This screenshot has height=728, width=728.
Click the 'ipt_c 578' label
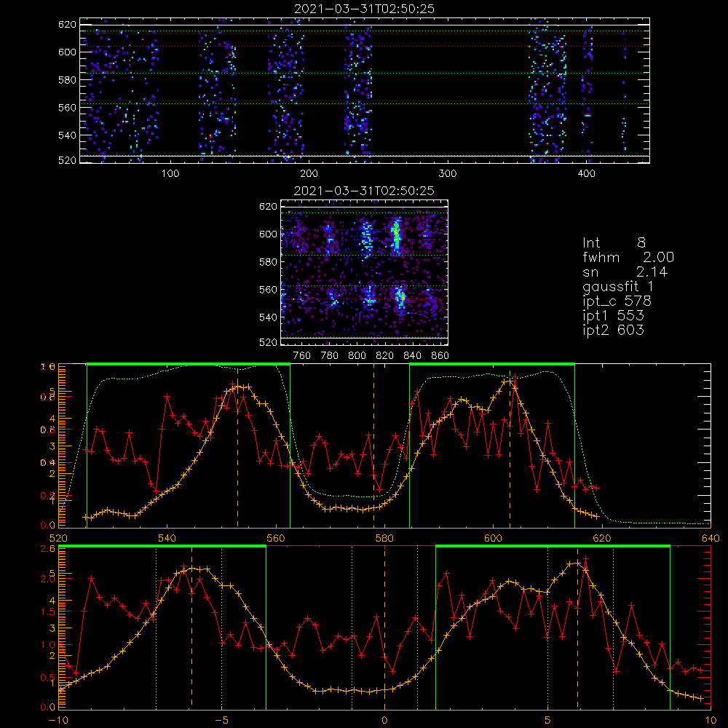coord(617,301)
